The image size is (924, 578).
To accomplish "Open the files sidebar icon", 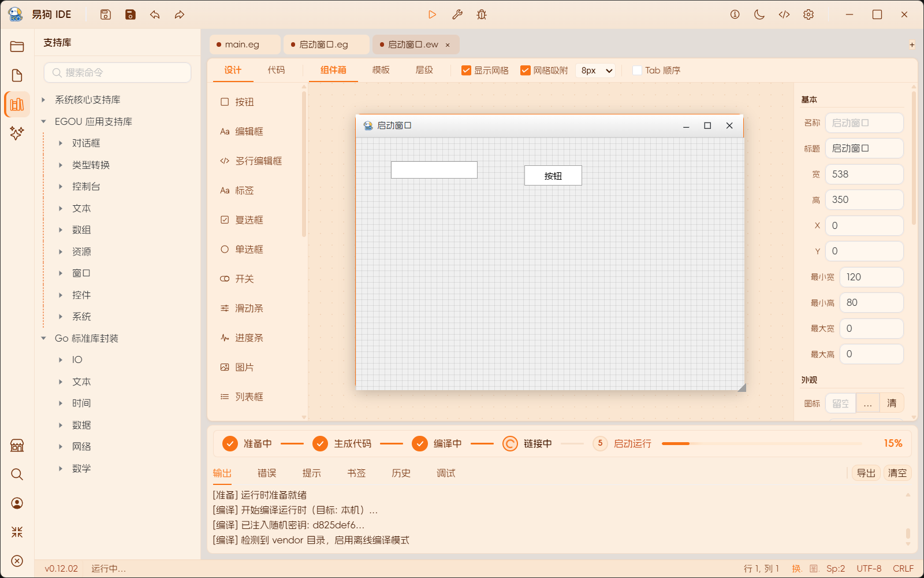I will click(x=17, y=76).
